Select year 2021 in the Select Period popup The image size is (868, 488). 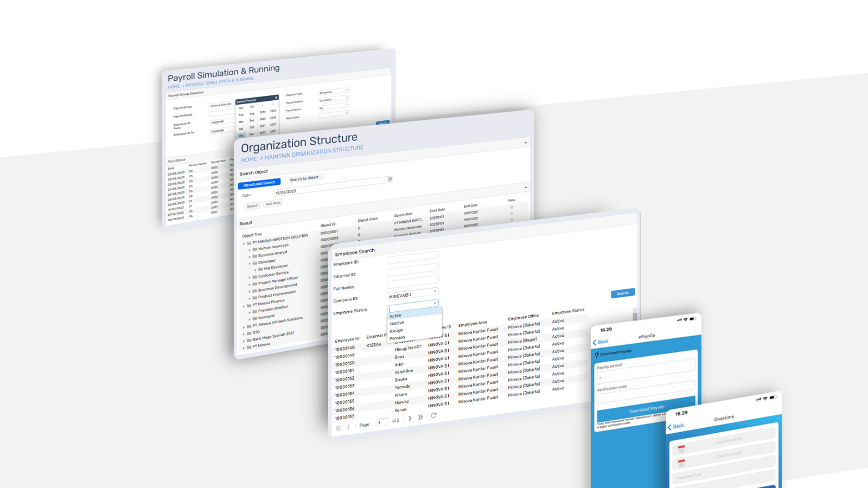tap(263, 126)
